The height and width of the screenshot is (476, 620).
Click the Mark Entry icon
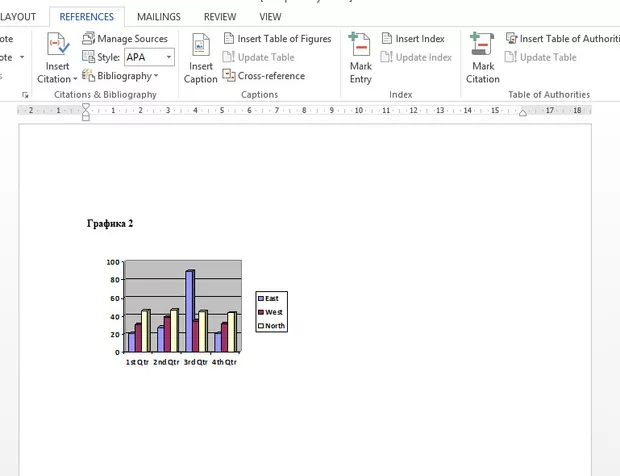coord(360,46)
